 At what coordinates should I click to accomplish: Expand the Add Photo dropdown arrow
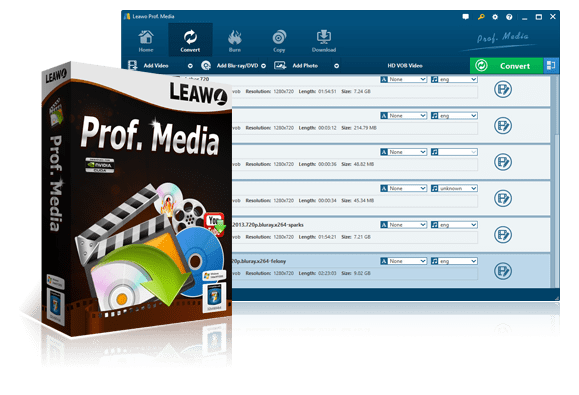click(x=336, y=66)
